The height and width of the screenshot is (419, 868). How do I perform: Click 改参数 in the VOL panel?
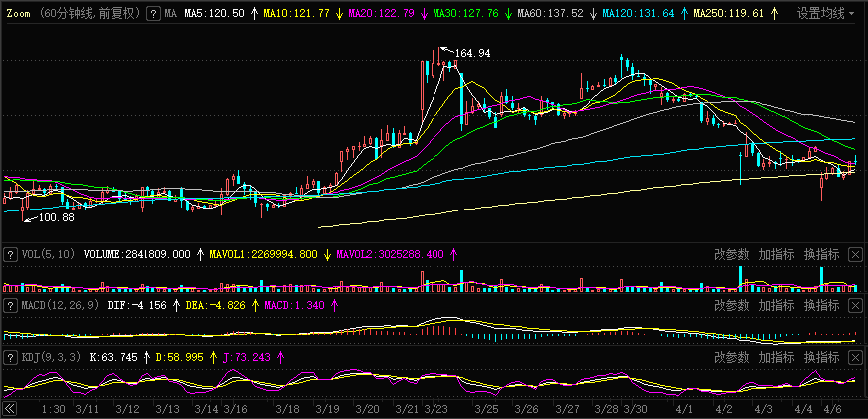[x=730, y=254]
